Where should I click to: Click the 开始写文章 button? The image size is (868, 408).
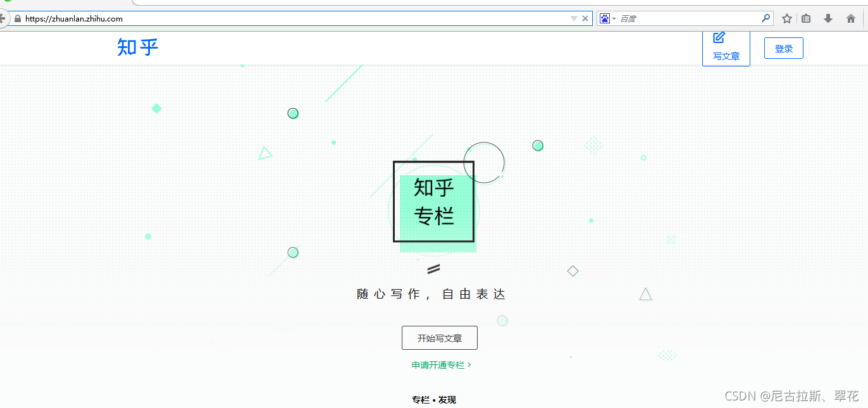click(440, 338)
